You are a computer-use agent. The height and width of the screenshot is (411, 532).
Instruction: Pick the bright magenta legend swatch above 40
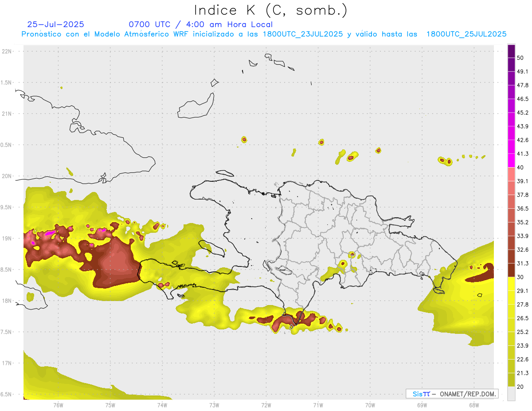click(511, 160)
